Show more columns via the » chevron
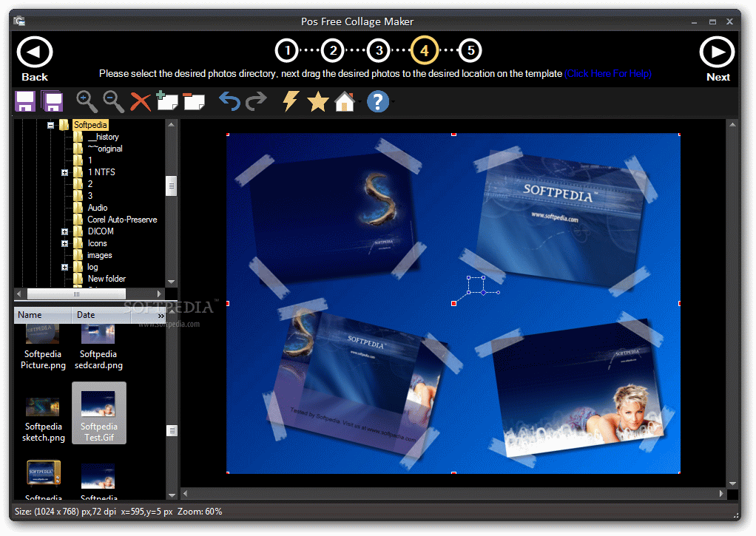This screenshot has height=536, width=756. pyautogui.click(x=161, y=316)
